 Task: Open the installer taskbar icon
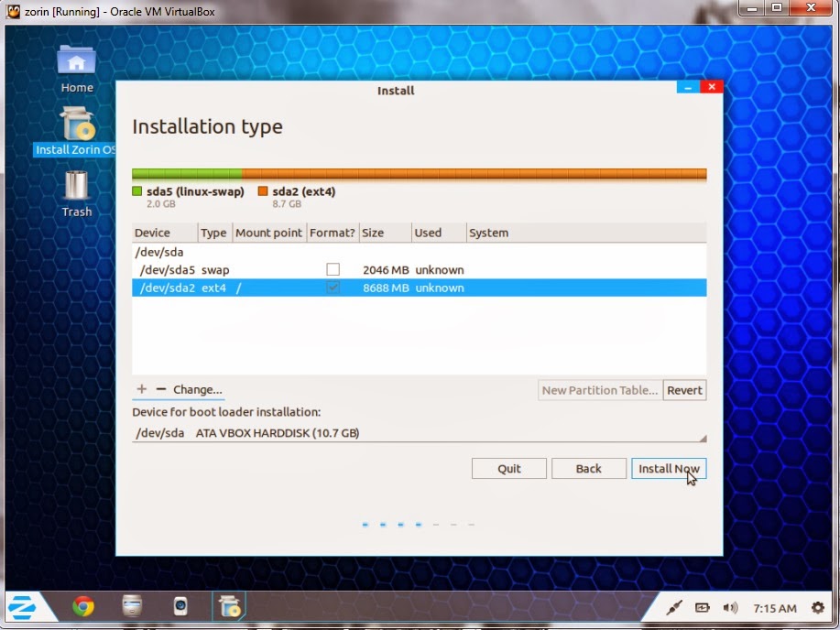click(x=229, y=606)
